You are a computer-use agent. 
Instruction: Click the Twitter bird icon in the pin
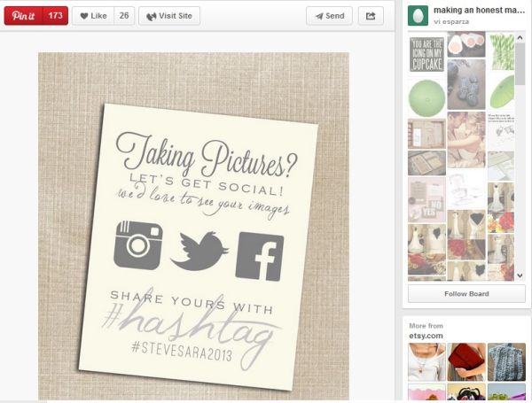[x=199, y=251]
